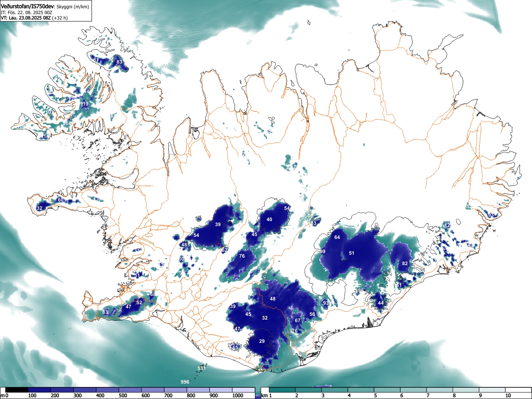Select the '99' value at the glacier's western edge
Screen dimensions: 532x399
coord(323,252)
